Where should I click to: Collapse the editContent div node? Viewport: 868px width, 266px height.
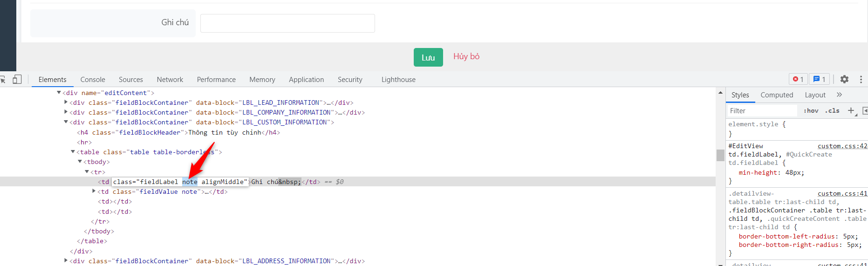click(59, 93)
